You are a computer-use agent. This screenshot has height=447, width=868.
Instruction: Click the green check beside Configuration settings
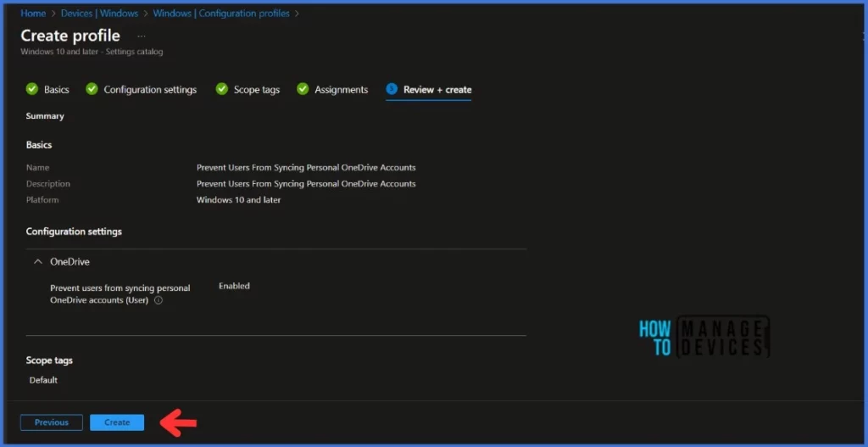(92, 88)
